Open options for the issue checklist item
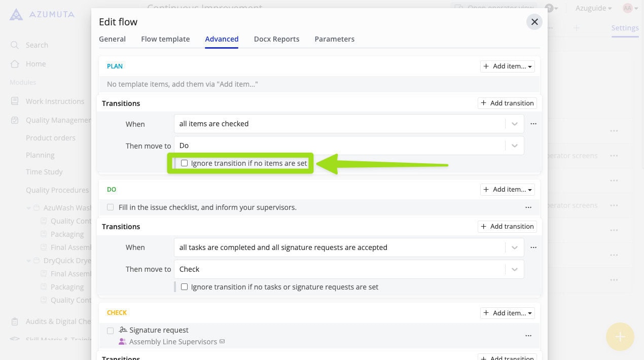This screenshot has width=644, height=360. click(x=528, y=207)
